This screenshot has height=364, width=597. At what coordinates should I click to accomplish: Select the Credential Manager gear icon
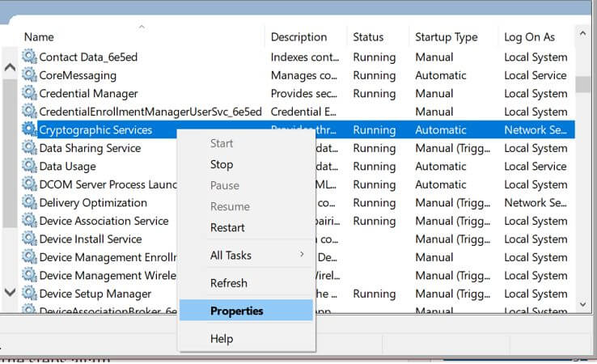30,94
